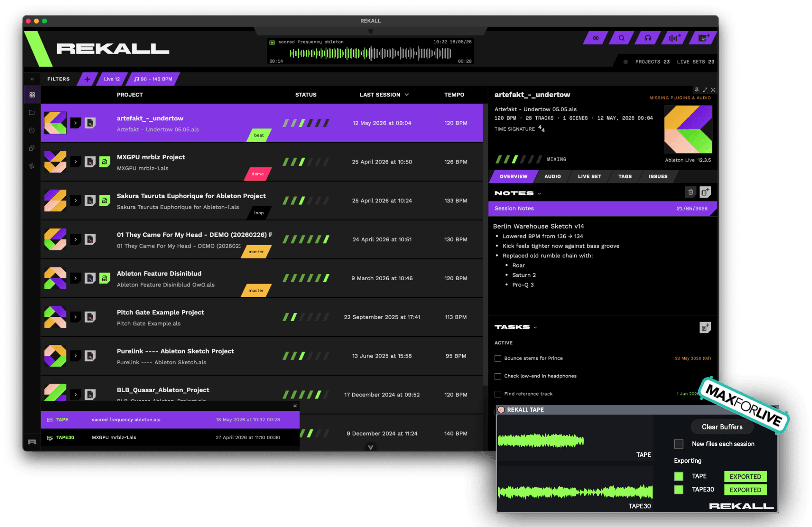Viewport: 812px width, 527px height.
Task: Seek in the sacred frequency waveform player
Action: (x=370, y=53)
